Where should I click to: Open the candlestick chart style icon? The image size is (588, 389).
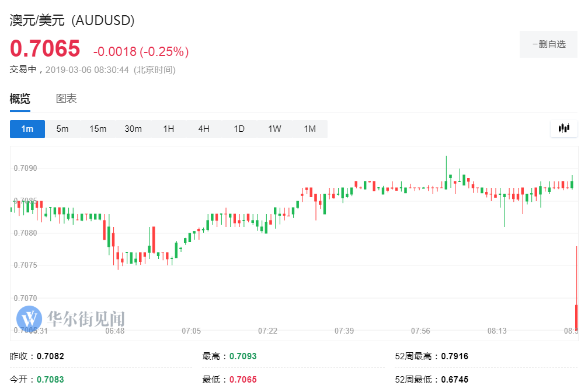click(x=563, y=128)
